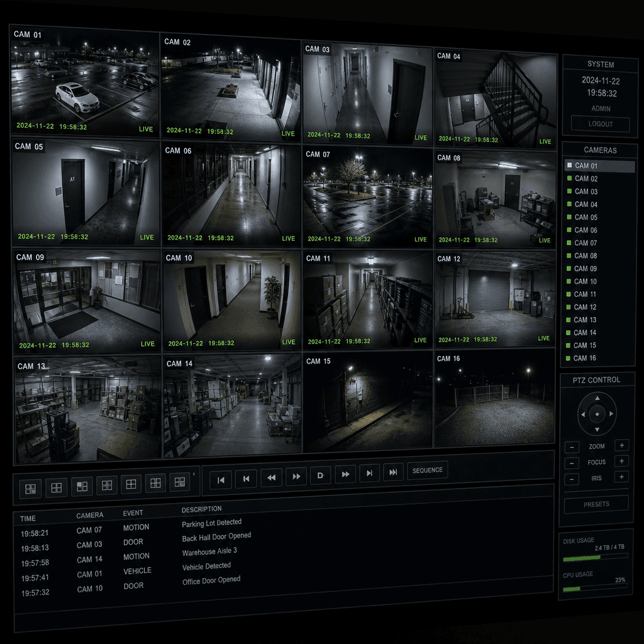Toggle CAM 02 in the cameras list
Viewport: 644px width, 644px height.
[x=599, y=179]
